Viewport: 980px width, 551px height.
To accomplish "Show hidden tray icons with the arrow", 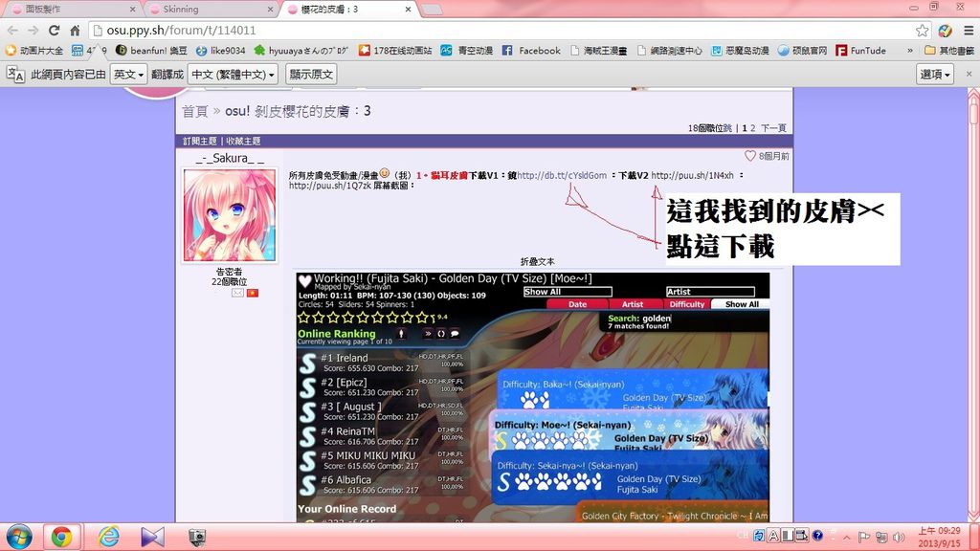I will [x=847, y=537].
